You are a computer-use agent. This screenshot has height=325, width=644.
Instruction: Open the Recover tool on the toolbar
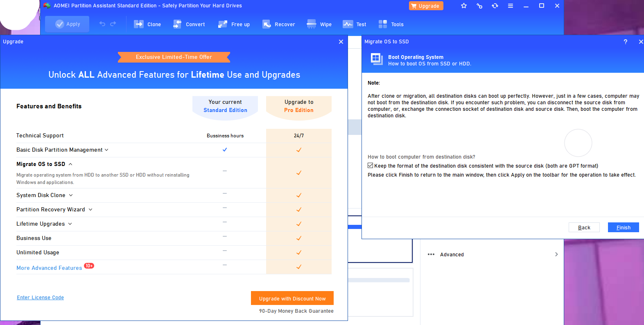[278, 25]
